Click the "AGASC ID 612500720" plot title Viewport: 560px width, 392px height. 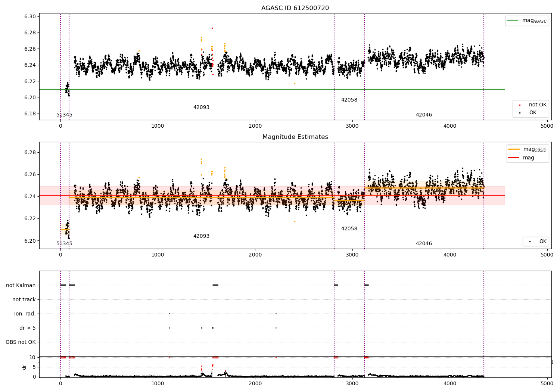point(295,8)
